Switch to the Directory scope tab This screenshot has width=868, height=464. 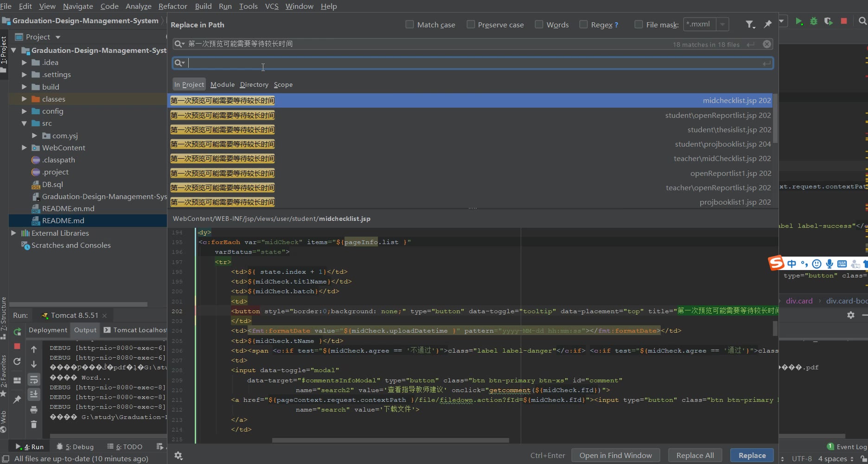click(254, 84)
